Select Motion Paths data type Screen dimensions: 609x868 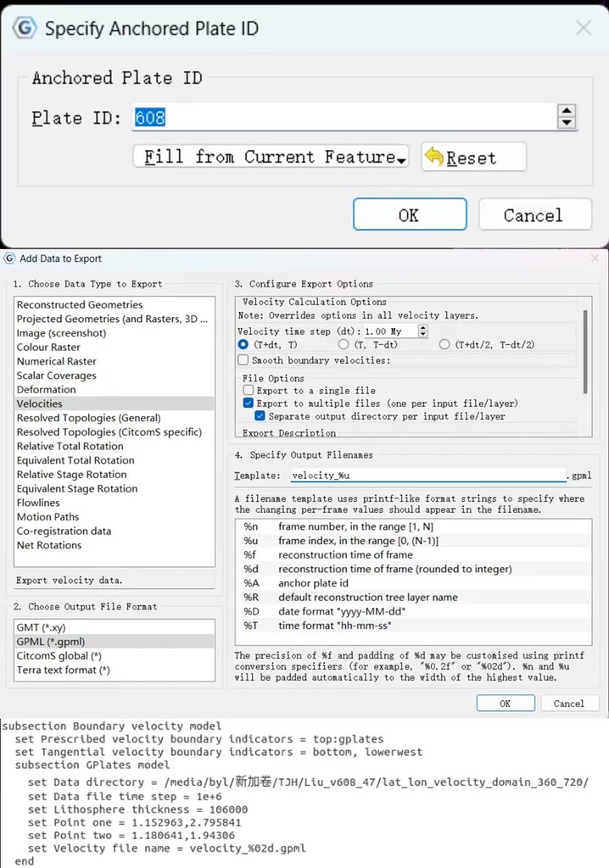pyautogui.click(x=115, y=516)
